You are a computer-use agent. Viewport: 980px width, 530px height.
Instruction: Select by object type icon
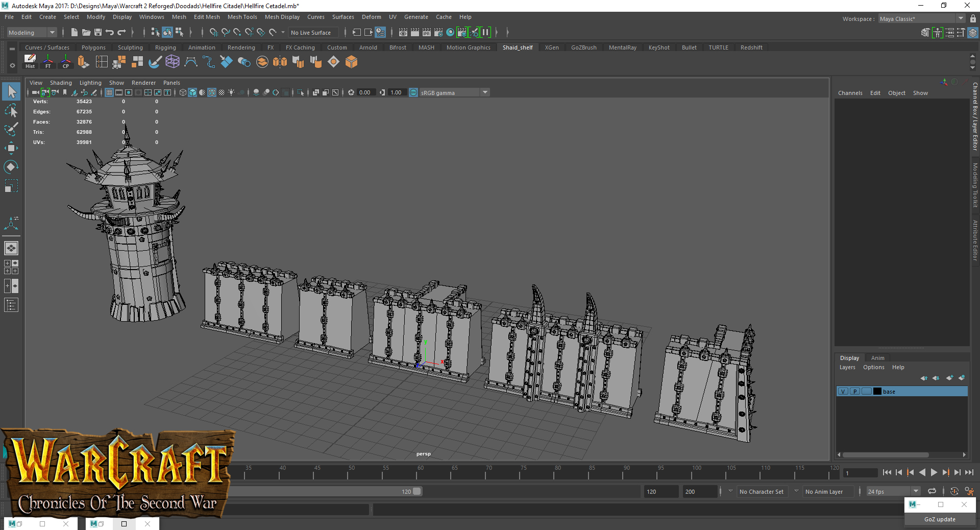click(167, 32)
